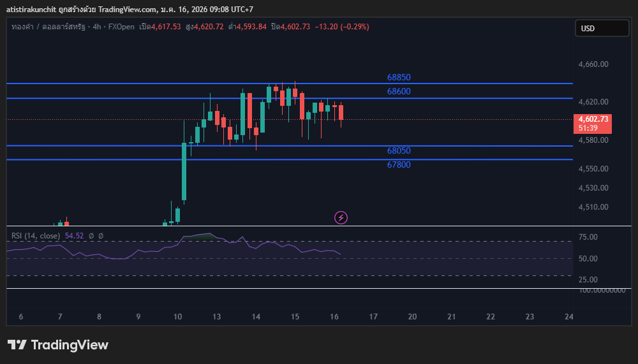Click the 4h timeframe in the chart header
Viewport: 638px width, 364px height.
tap(97, 27)
